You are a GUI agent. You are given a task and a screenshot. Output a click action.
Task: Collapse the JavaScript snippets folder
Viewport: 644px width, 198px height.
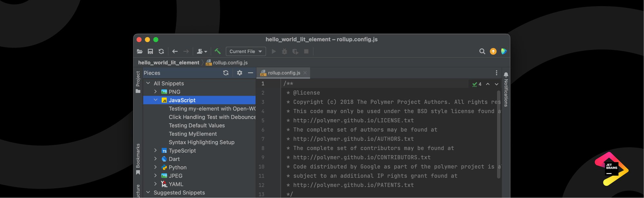tap(156, 100)
